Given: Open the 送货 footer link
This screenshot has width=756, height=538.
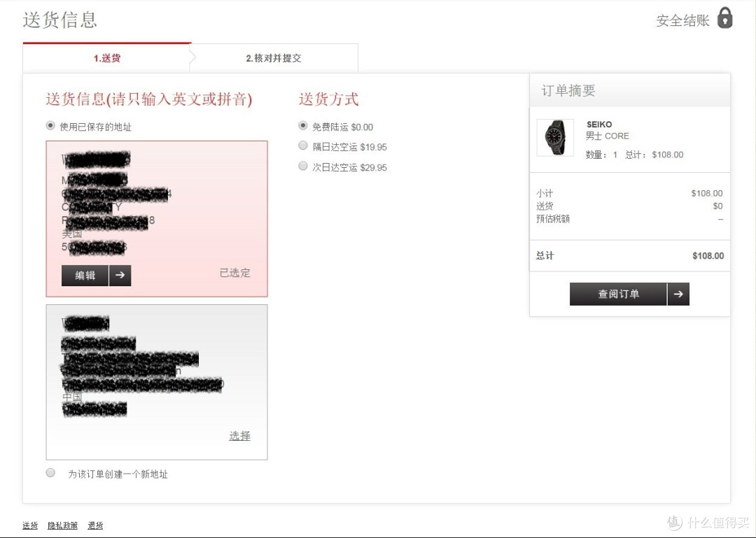Looking at the screenshot, I should coord(30,525).
